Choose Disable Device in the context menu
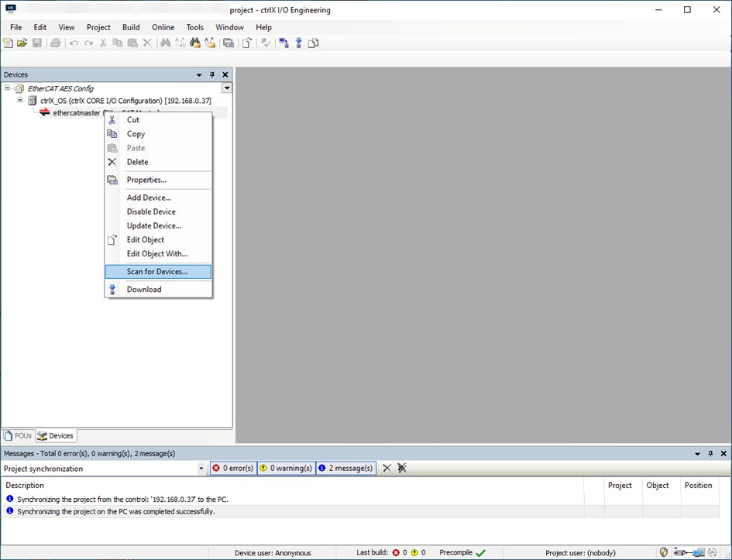The height and width of the screenshot is (560, 732). click(x=158, y=211)
